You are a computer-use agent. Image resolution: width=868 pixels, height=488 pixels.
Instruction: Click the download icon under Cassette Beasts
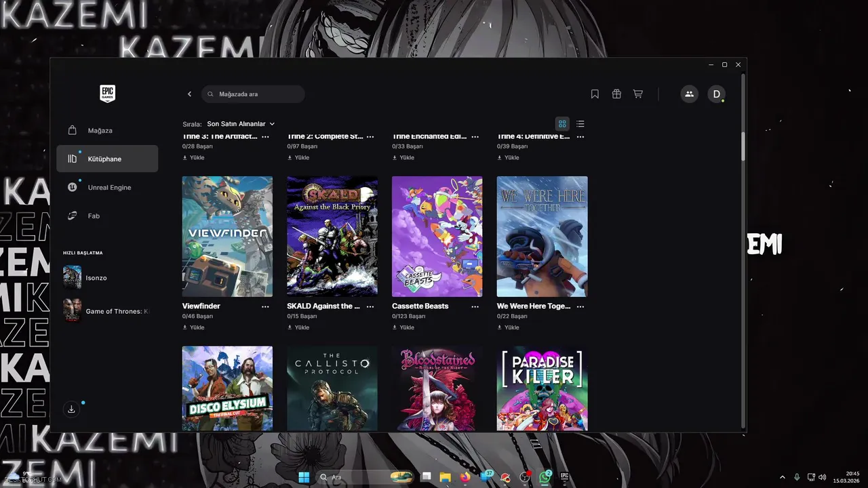[395, 327]
